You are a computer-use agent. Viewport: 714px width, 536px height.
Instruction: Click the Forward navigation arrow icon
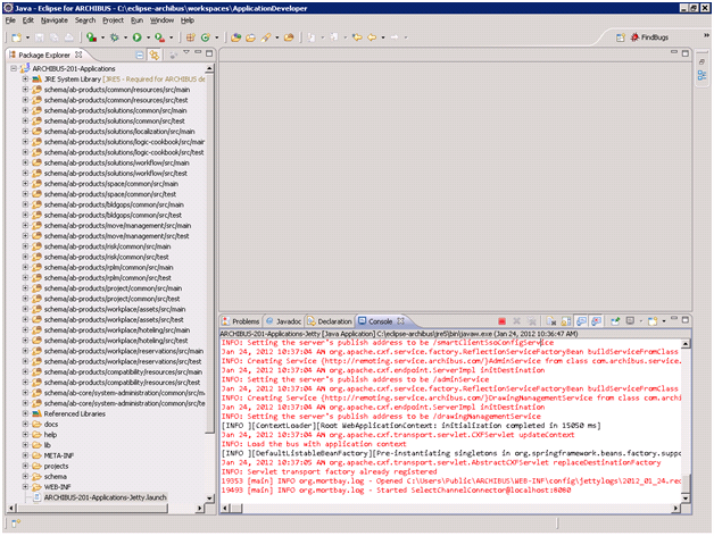click(x=394, y=37)
